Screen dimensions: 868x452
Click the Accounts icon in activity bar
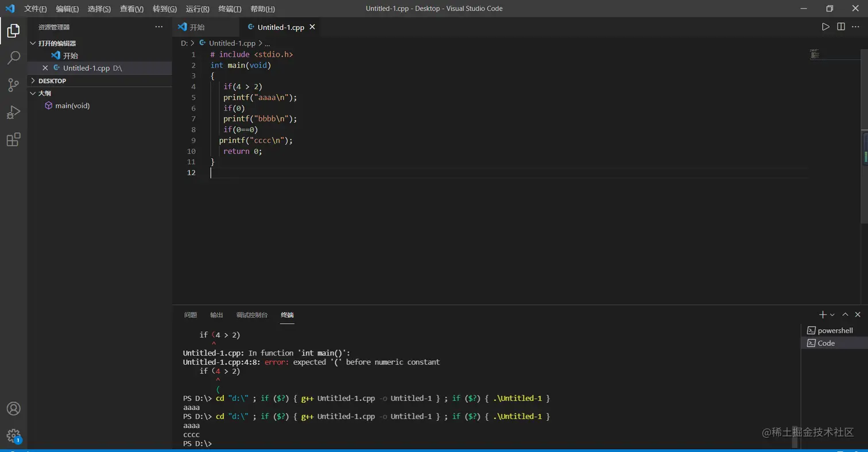pos(13,408)
